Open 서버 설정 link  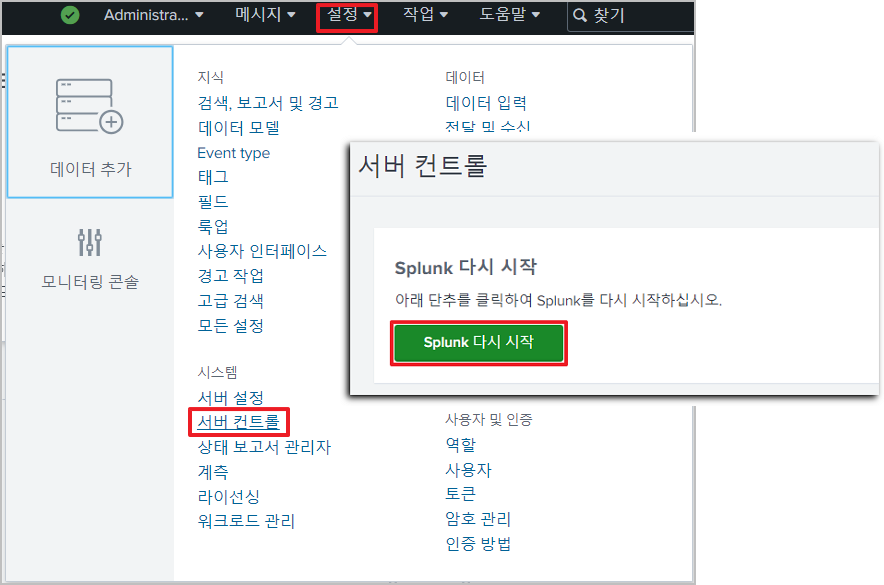click(x=231, y=398)
